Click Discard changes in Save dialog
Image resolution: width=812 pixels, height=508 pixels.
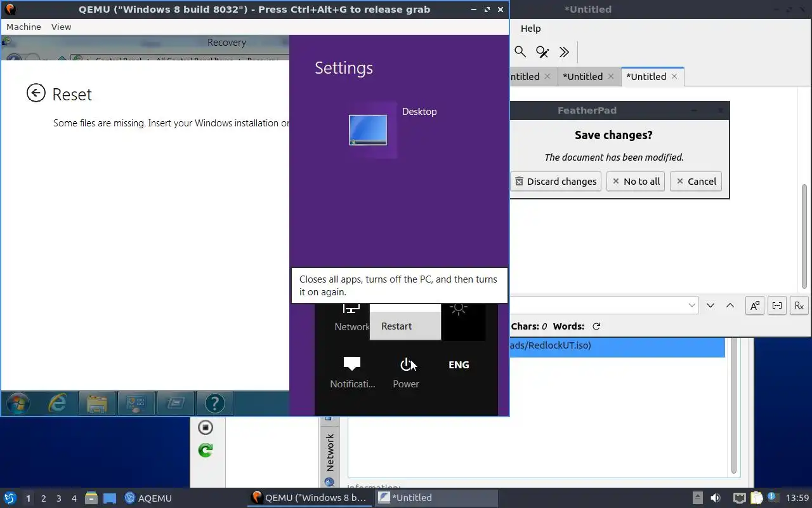[556, 181]
